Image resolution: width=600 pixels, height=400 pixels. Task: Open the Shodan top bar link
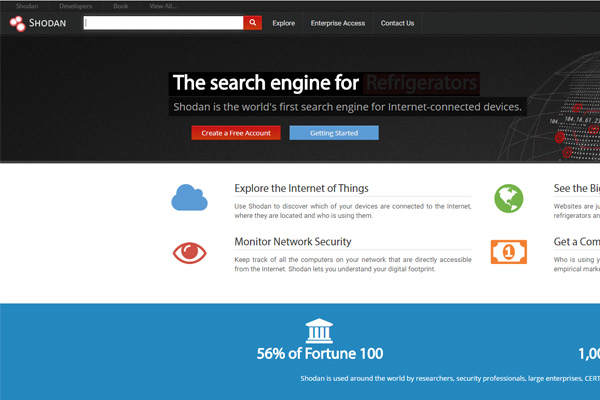coord(27,6)
